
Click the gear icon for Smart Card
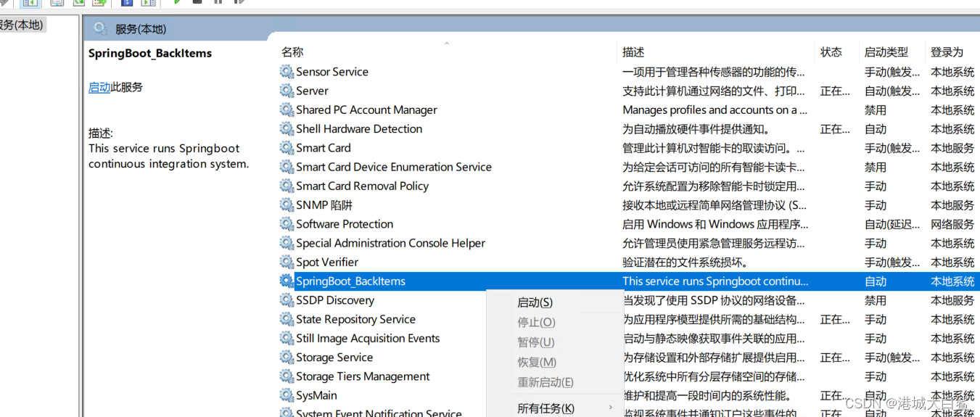pyautogui.click(x=287, y=148)
